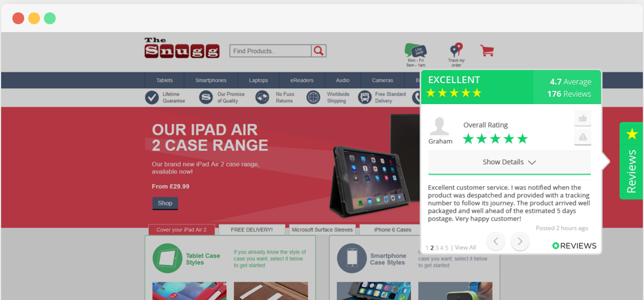644x300 pixels.
Task: Click the Smartphone Case Styles phone icon
Action: coord(352,258)
